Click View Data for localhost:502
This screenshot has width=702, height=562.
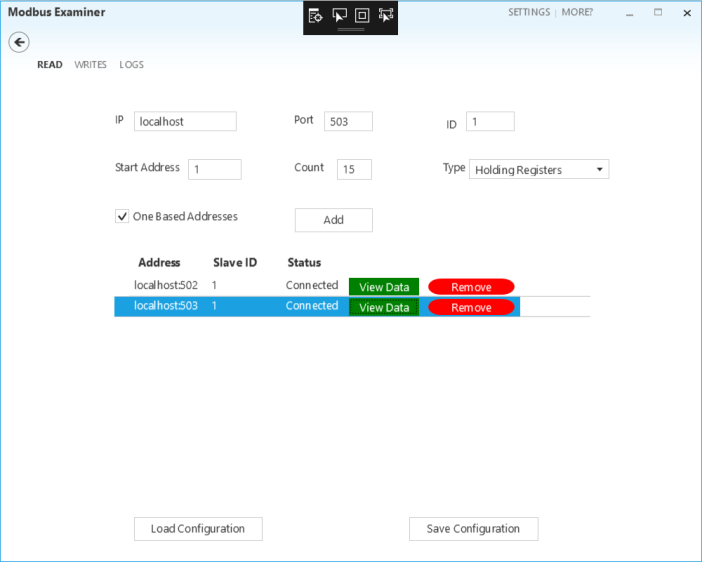tap(384, 287)
